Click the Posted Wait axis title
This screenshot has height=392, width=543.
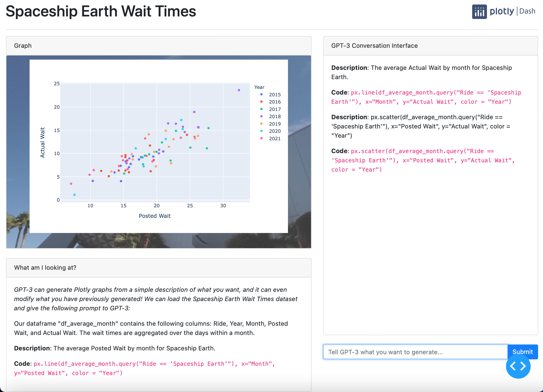point(155,216)
